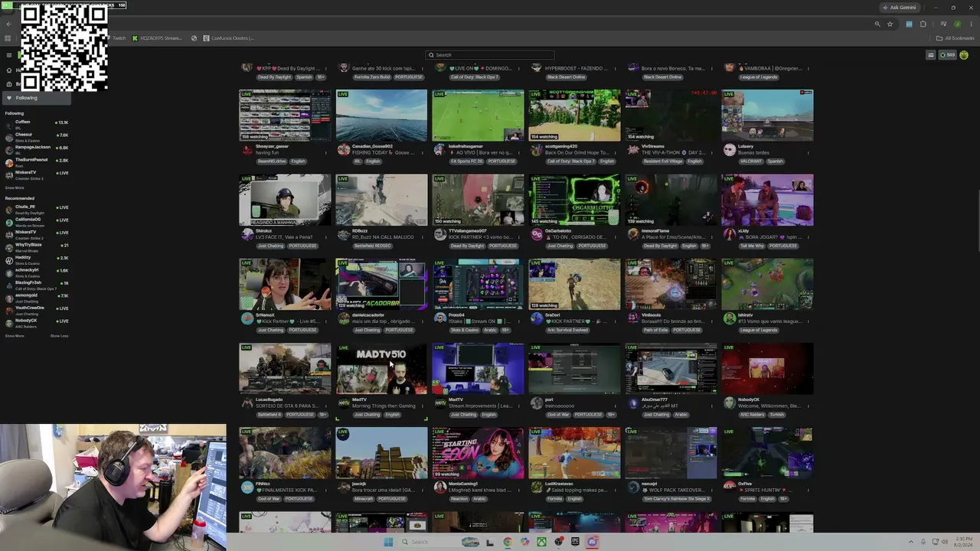Click Canadian_Goose902 channel avatar
980x551 pixels.
pyautogui.click(x=343, y=149)
